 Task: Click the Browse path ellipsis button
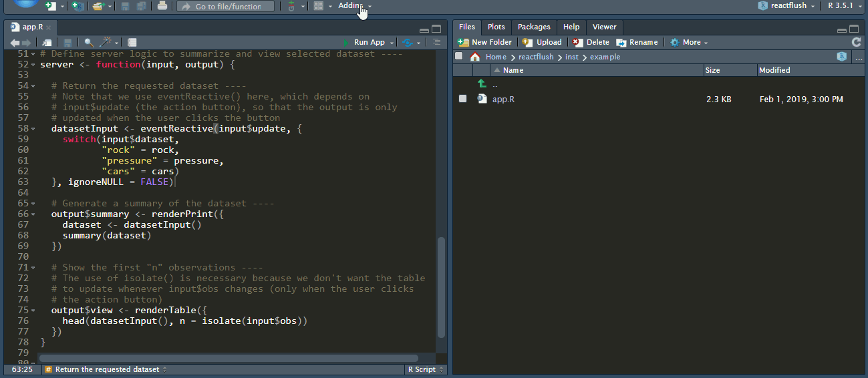tap(859, 57)
